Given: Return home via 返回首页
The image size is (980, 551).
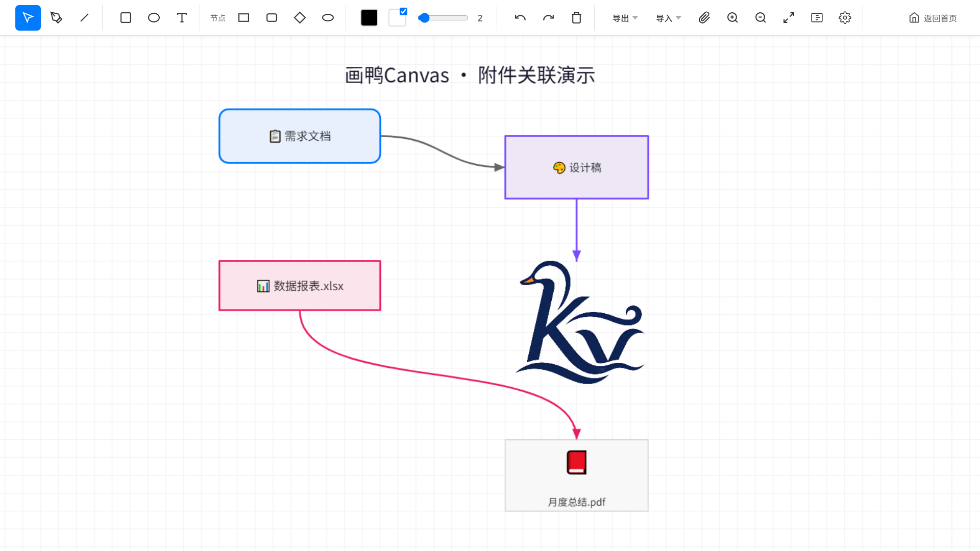Looking at the screenshot, I should click(x=933, y=18).
